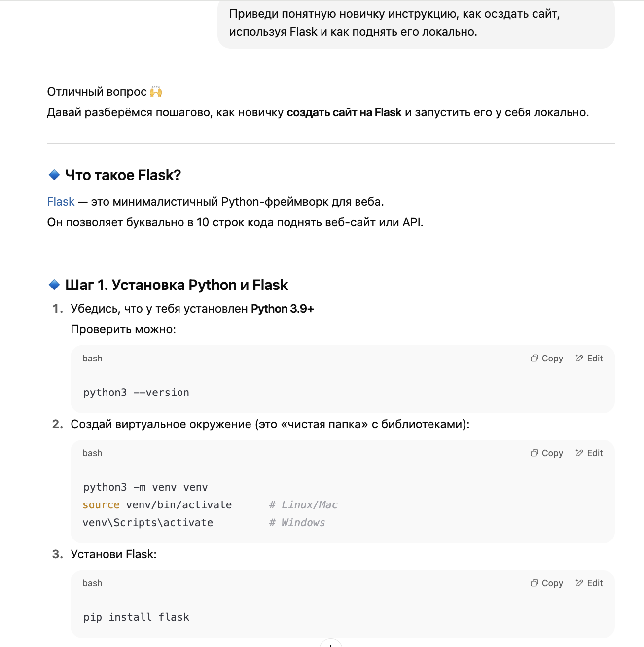This screenshot has height=647, width=644.
Task: Edit the pip install flask block
Action: tap(589, 583)
